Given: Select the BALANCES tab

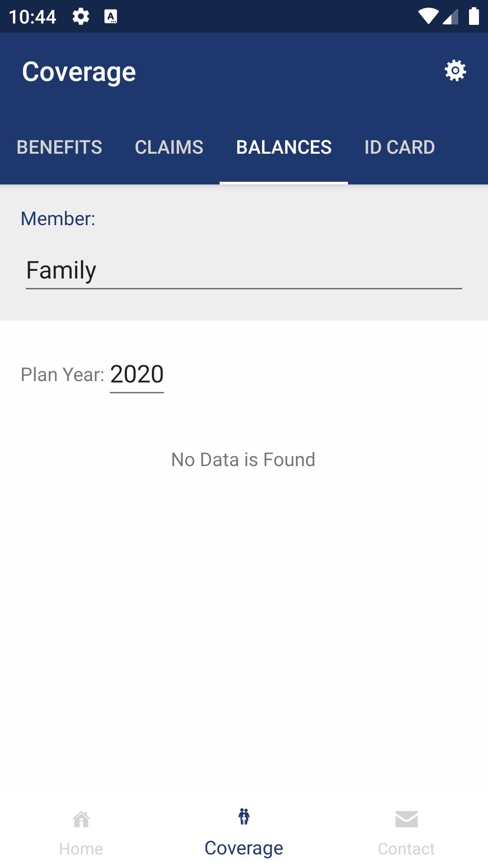Looking at the screenshot, I should (x=284, y=147).
